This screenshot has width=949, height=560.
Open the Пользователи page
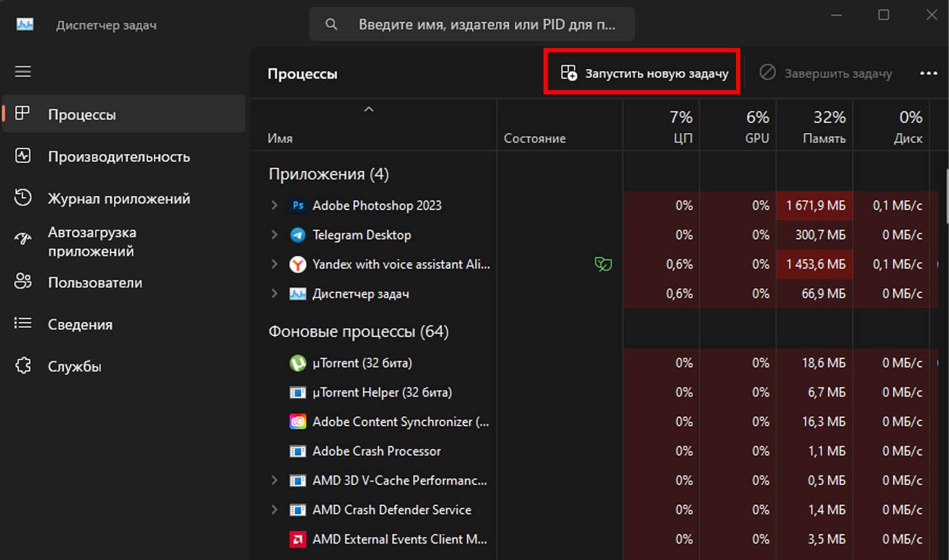tap(124, 282)
